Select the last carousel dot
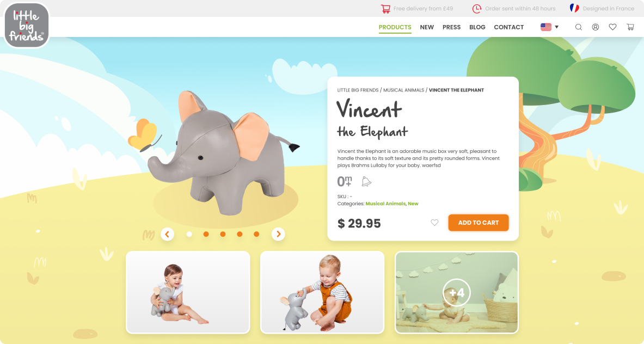This screenshot has height=344, width=644. coord(256,234)
